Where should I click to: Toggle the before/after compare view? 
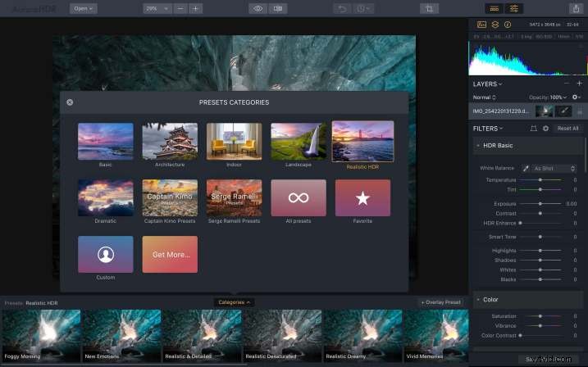(x=279, y=8)
